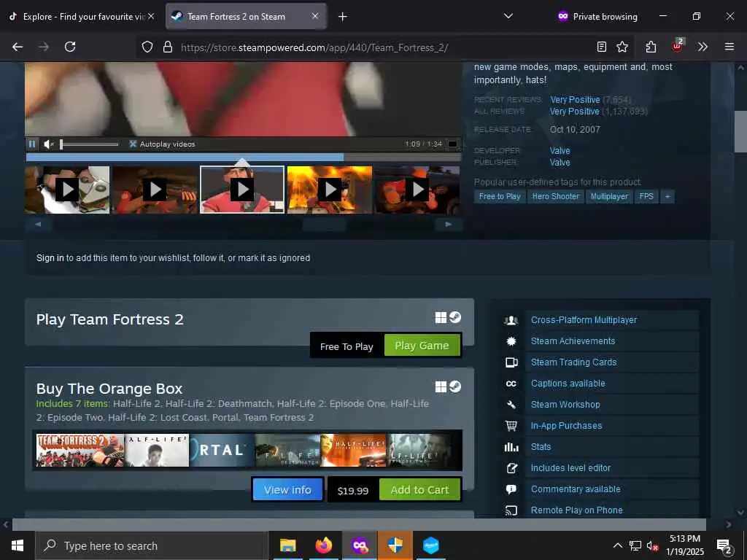Open recent reviews Very Positive link
Screen dimensions: 747x560
coord(575,99)
